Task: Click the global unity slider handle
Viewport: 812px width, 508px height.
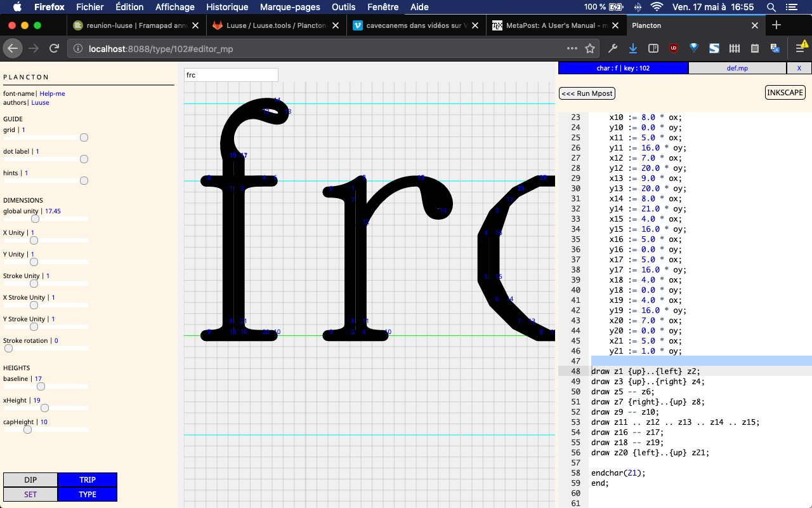Action: [36, 219]
